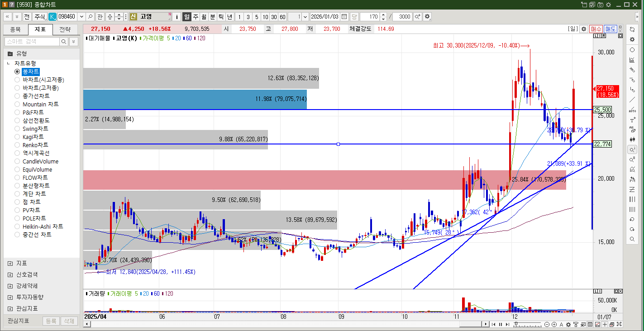Select the 바차트(시고저종) chart type
The height and width of the screenshot is (331, 644).
pyautogui.click(x=17, y=80)
